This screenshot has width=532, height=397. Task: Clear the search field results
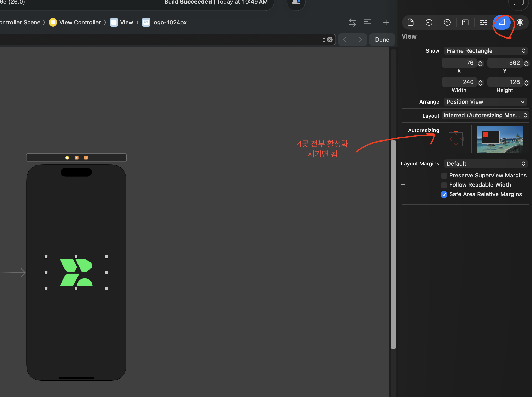tap(330, 40)
